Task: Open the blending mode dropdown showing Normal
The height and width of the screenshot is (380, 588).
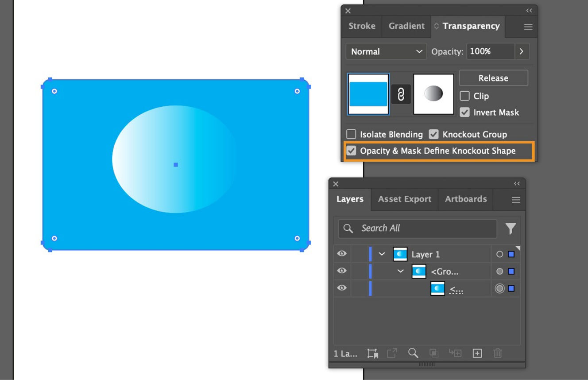Action: pos(385,51)
